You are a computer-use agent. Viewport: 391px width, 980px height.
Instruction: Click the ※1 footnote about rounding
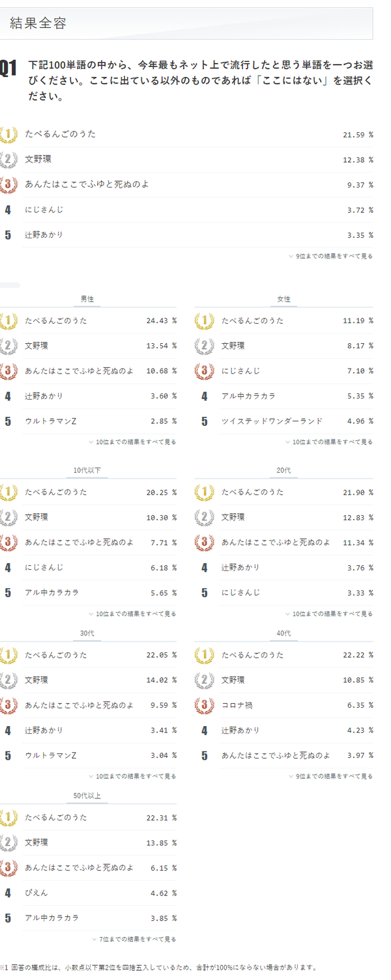tap(159, 968)
